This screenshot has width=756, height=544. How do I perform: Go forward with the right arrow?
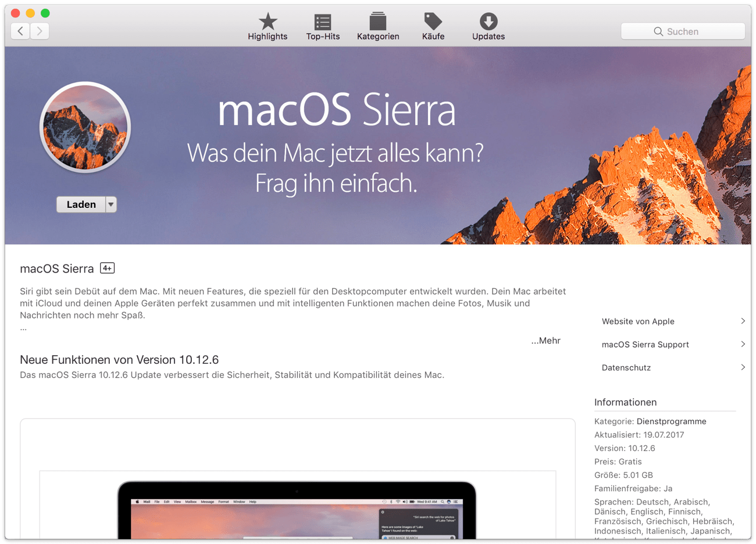(x=40, y=31)
